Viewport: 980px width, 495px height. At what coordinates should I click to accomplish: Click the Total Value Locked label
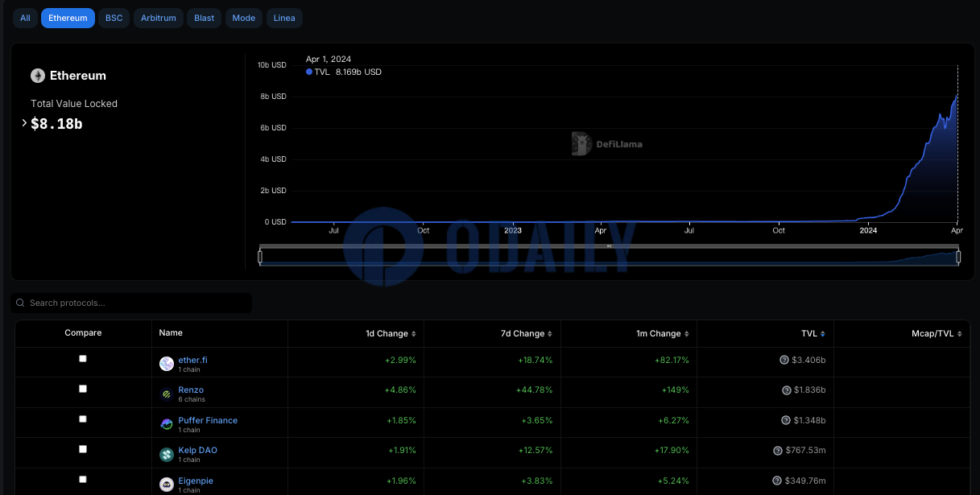click(74, 104)
